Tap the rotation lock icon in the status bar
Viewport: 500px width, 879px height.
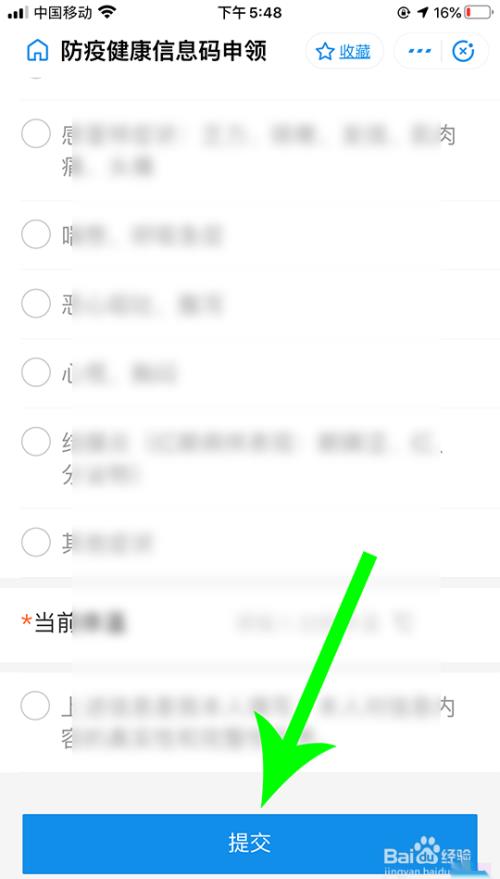404,12
